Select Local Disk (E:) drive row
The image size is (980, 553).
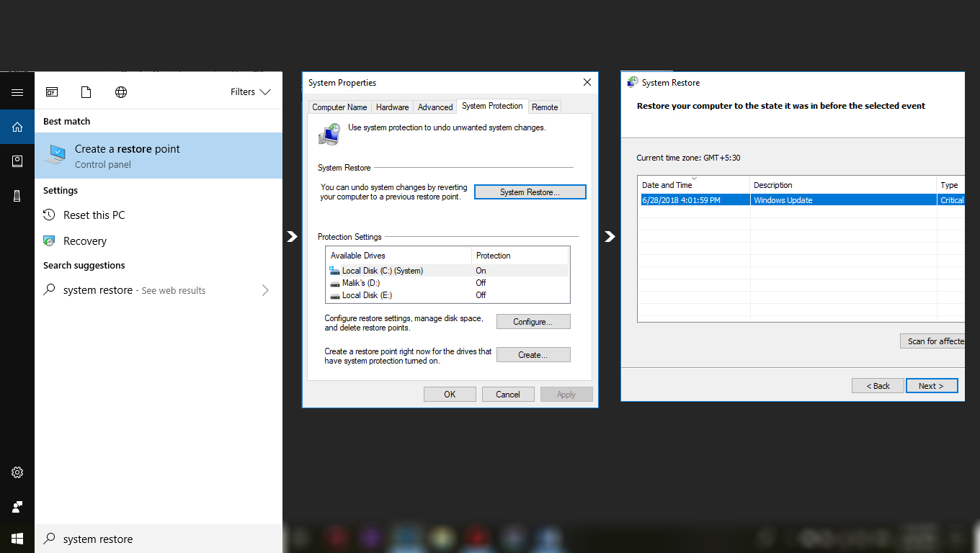447,295
